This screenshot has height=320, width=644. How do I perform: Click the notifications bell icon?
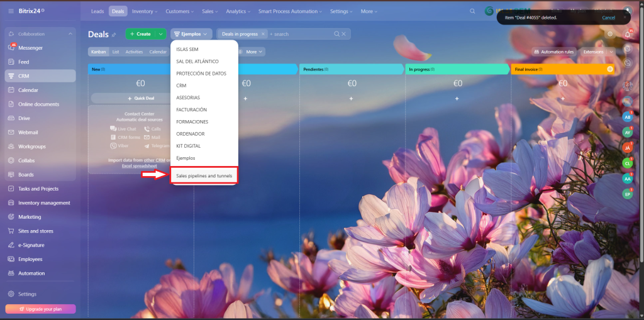627,33
